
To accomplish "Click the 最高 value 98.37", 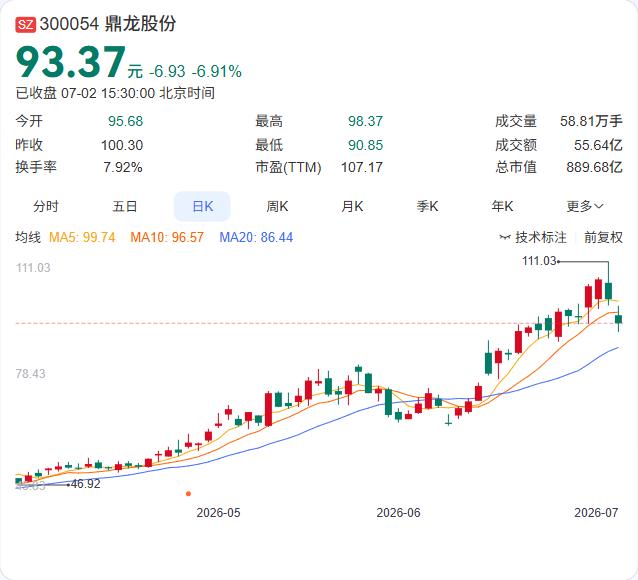I will [x=365, y=121].
